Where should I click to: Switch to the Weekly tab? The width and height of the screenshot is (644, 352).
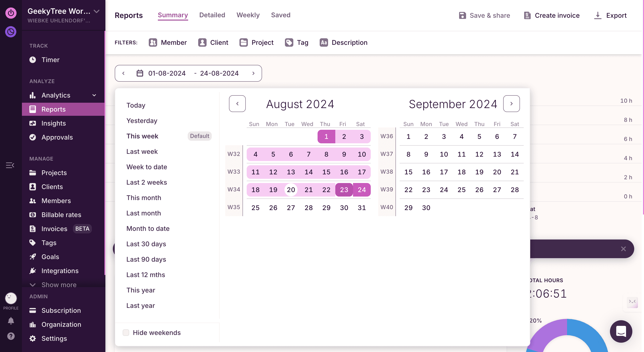248,15
